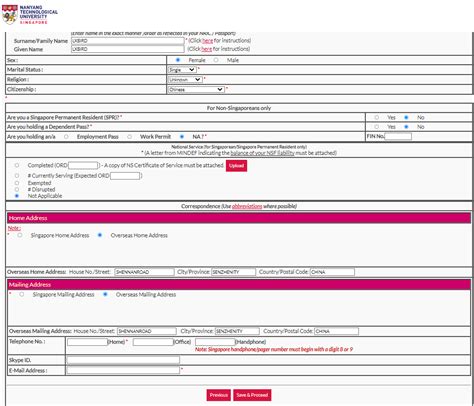
Task: Click the Handphone telephone number field
Action: pyautogui.click(x=215, y=342)
